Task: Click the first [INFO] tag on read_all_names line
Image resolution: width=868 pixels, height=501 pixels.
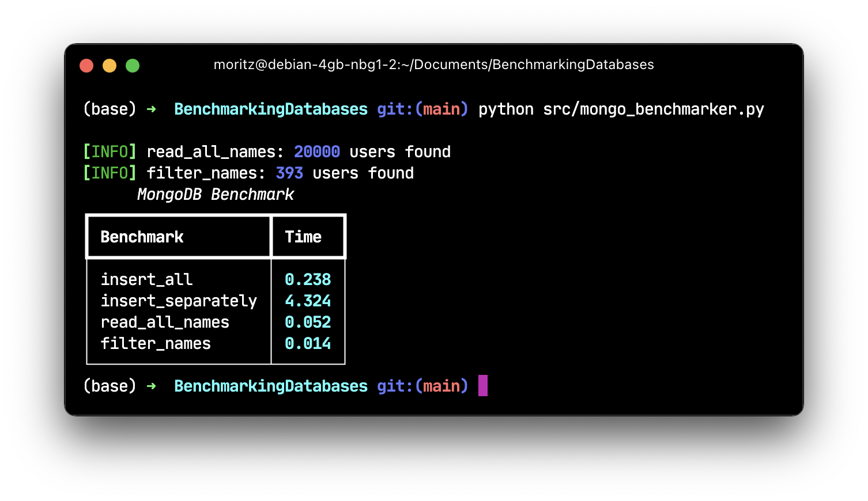Action: 110,151
